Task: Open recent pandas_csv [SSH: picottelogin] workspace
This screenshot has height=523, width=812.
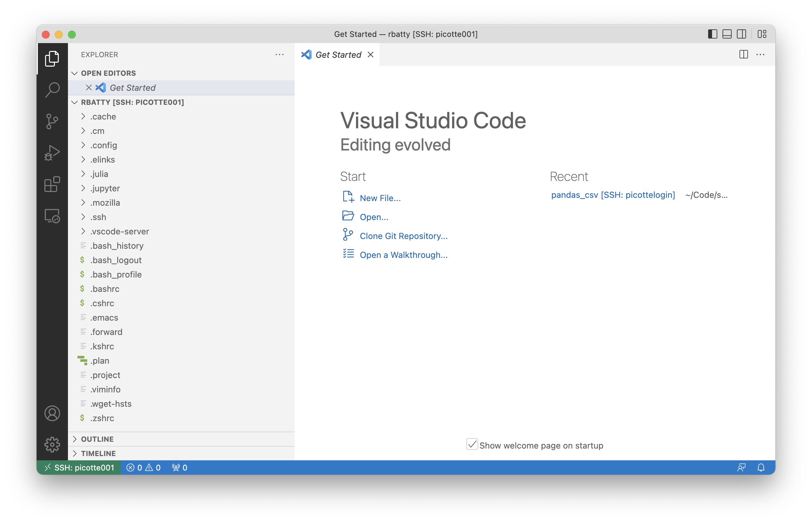Action: pos(612,195)
